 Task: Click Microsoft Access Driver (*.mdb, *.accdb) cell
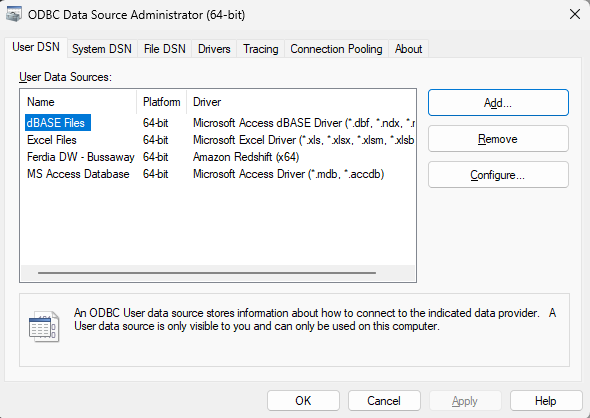click(x=289, y=174)
